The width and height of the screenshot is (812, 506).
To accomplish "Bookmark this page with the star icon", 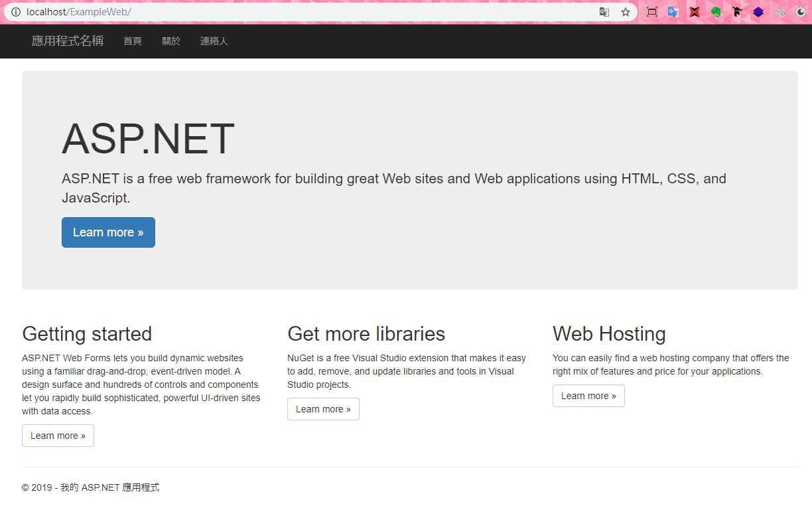I will 625,12.
